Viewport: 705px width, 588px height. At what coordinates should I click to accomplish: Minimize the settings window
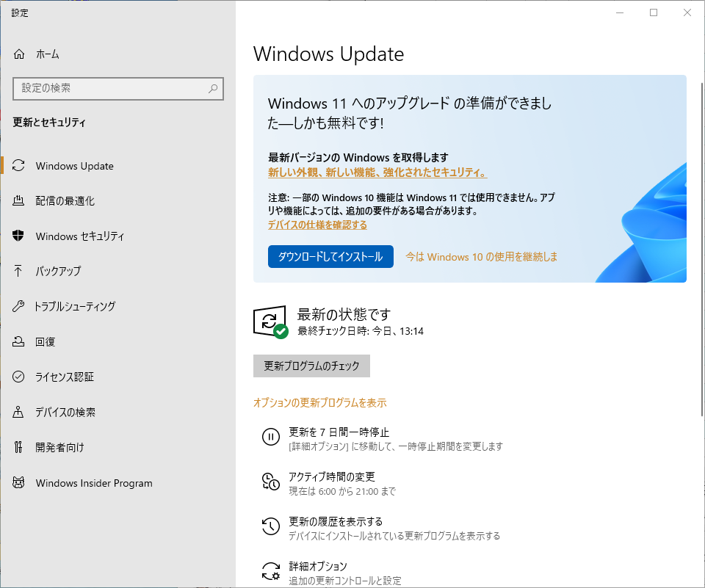coord(620,12)
